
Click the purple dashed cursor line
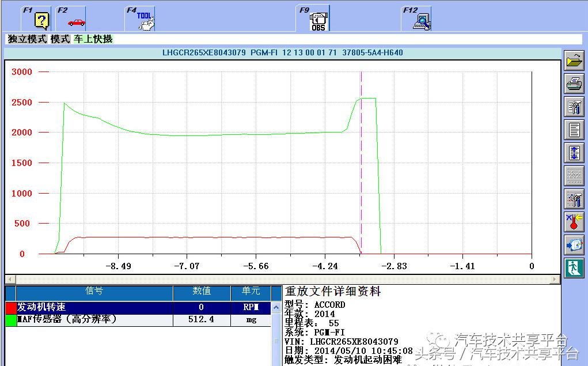click(361, 161)
